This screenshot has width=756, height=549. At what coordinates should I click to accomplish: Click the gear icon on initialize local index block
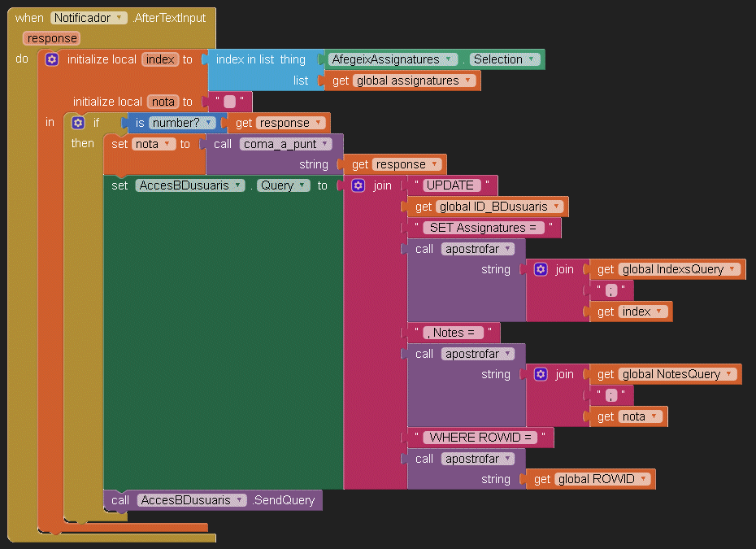(x=52, y=59)
